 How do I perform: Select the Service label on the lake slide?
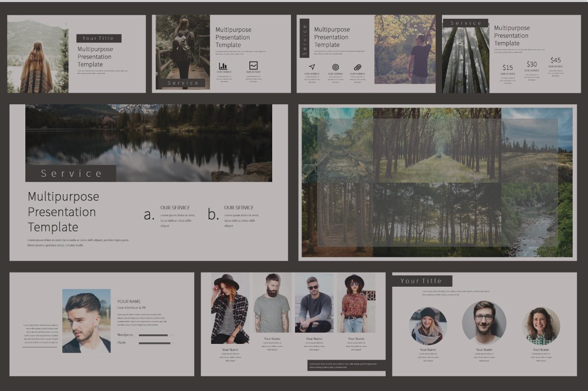click(70, 173)
